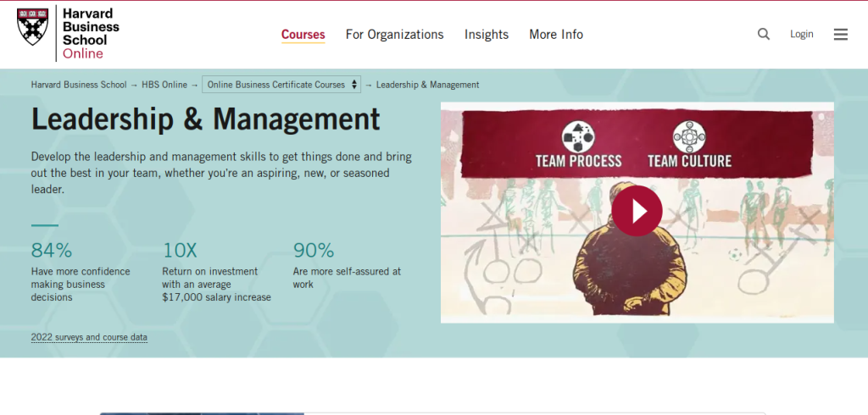Navigate to the HBS Online breadcrumb
868x415 pixels.
pos(164,85)
